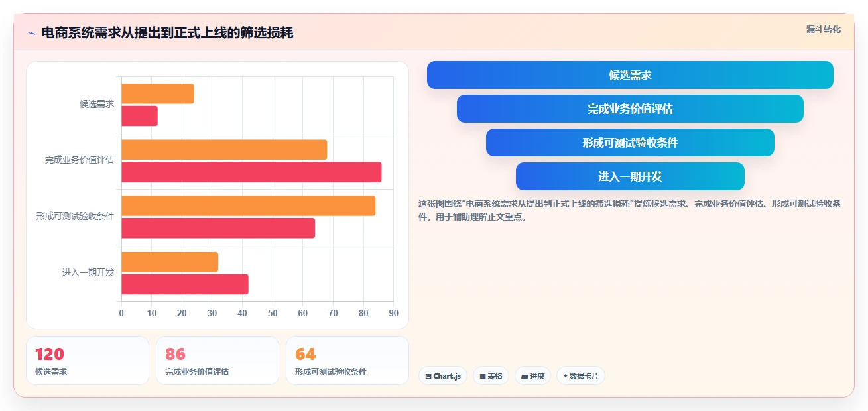868x411 pixels.
Task: Select the 候选需求 funnel stage bar
Action: (630, 75)
